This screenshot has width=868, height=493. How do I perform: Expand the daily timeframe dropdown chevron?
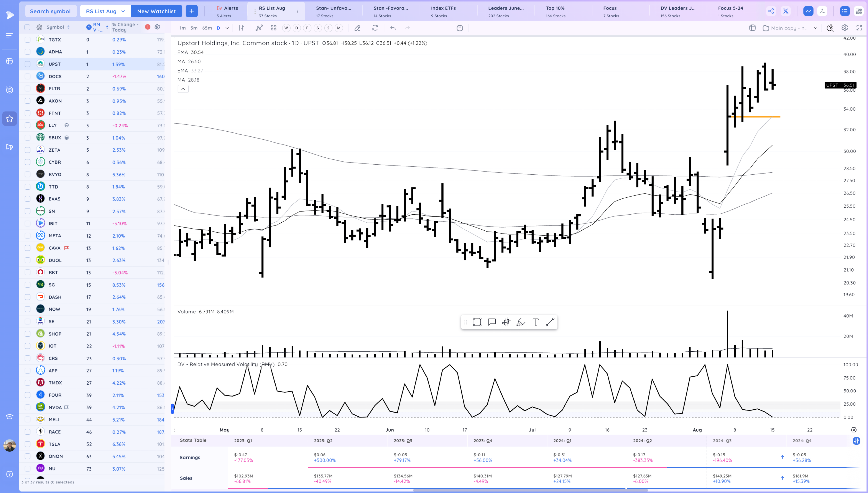coord(227,28)
